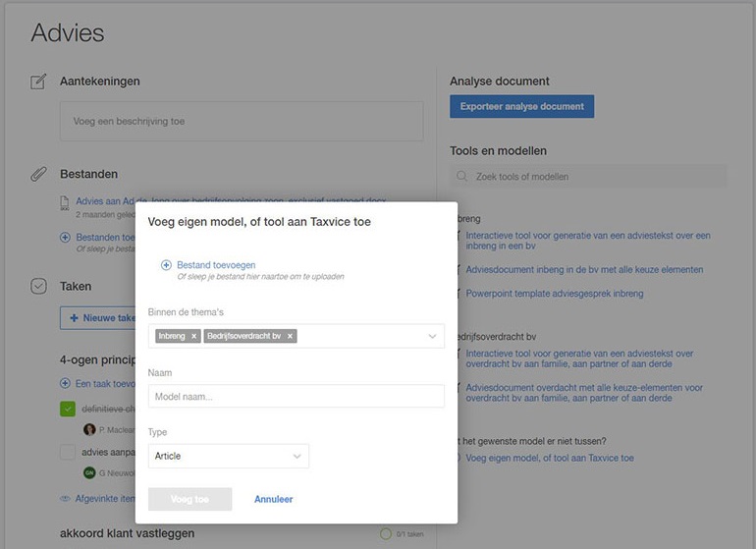Check the advies aanpassen task checkbox
The height and width of the screenshot is (549, 756).
(68, 452)
